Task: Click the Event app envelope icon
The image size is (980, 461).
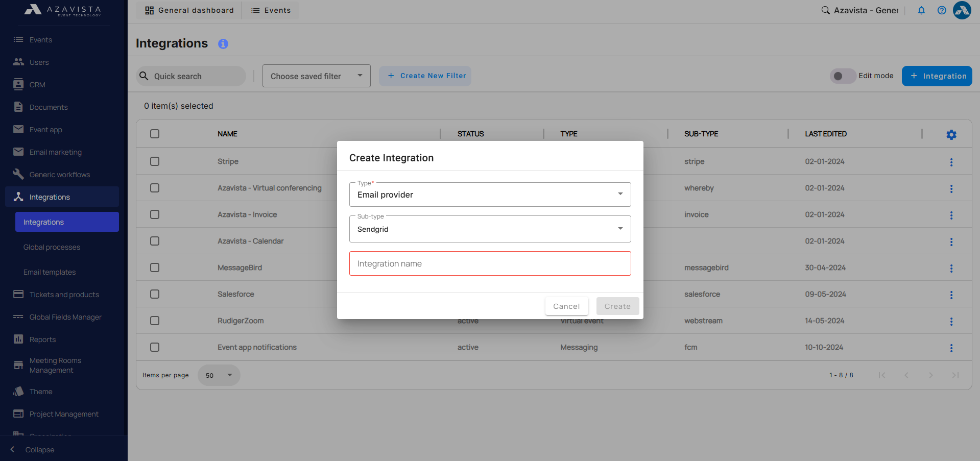Action: click(18, 129)
